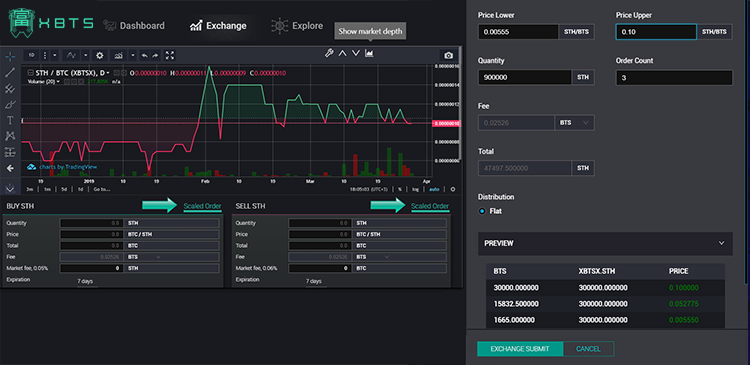Click the back arrow in the drawing toolbar
The width and height of the screenshot is (750, 365).
point(10,168)
